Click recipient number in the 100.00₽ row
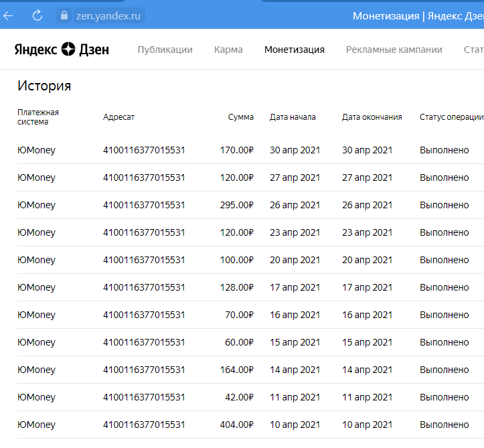This screenshot has width=484, height=448. 144,260
